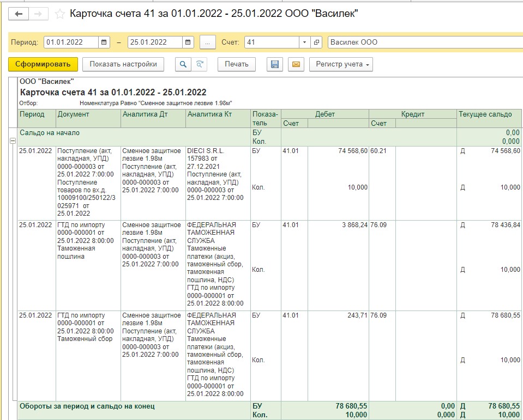The width and height of the screenshot is (523, 420).
Task: Collapse the report rows group toggle
Action: click(13, 141)
